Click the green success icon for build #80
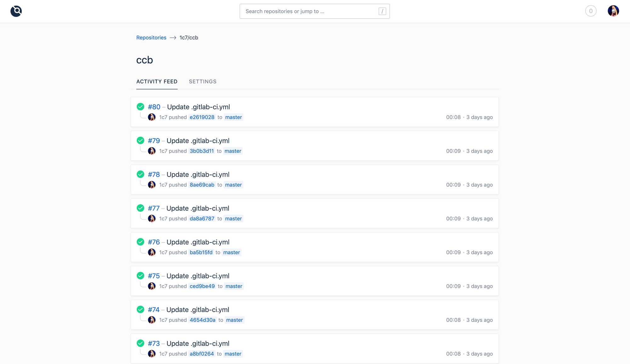The image size is (630, 364). (140, 107)
